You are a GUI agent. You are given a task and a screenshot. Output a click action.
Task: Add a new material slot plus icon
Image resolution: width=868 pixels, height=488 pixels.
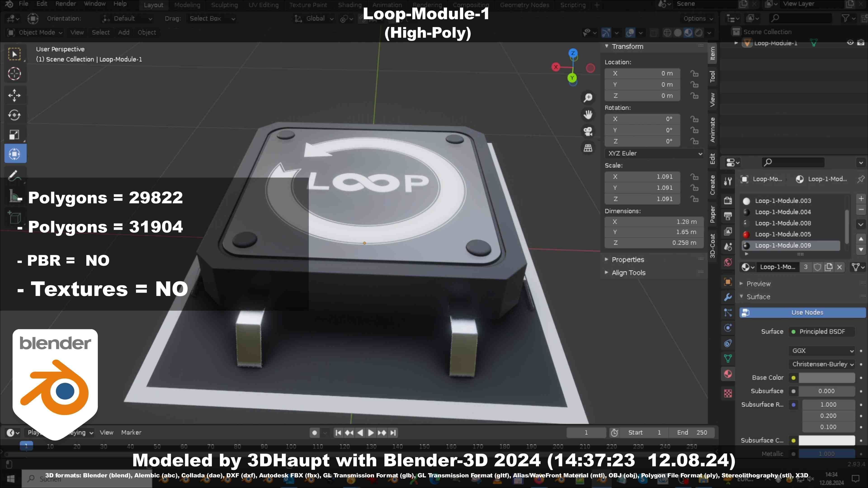[x=861, y=199]
